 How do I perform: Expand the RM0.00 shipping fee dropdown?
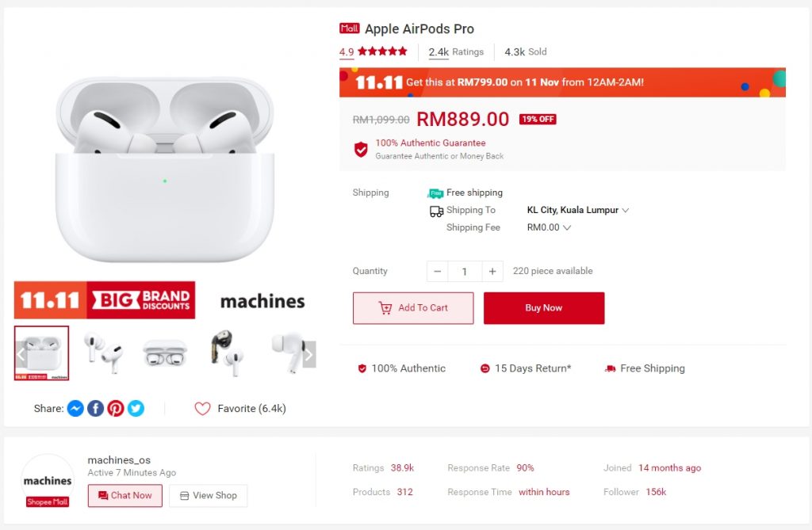pyautogui.click(x=567, y=228)
